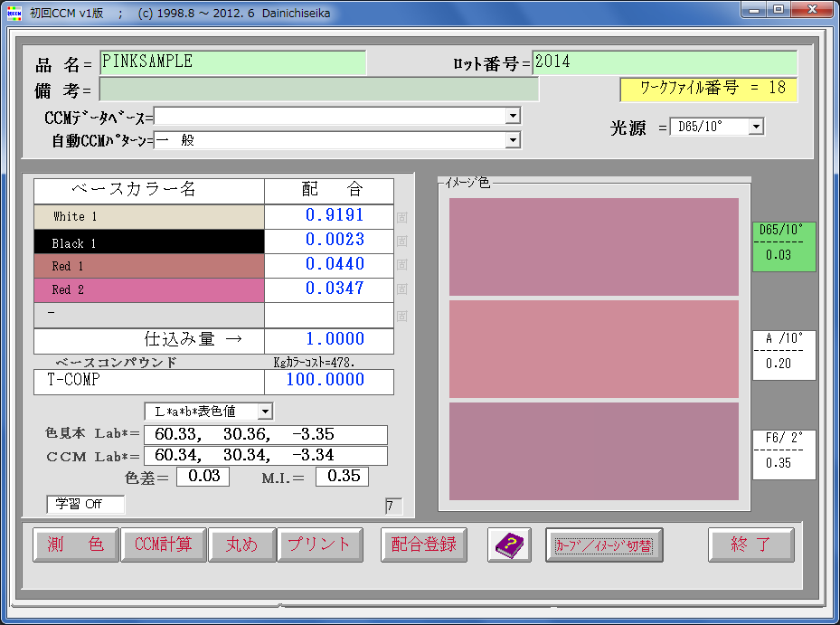
Task: Click the M.I. value 0.35
Action: tap(343, 477)
